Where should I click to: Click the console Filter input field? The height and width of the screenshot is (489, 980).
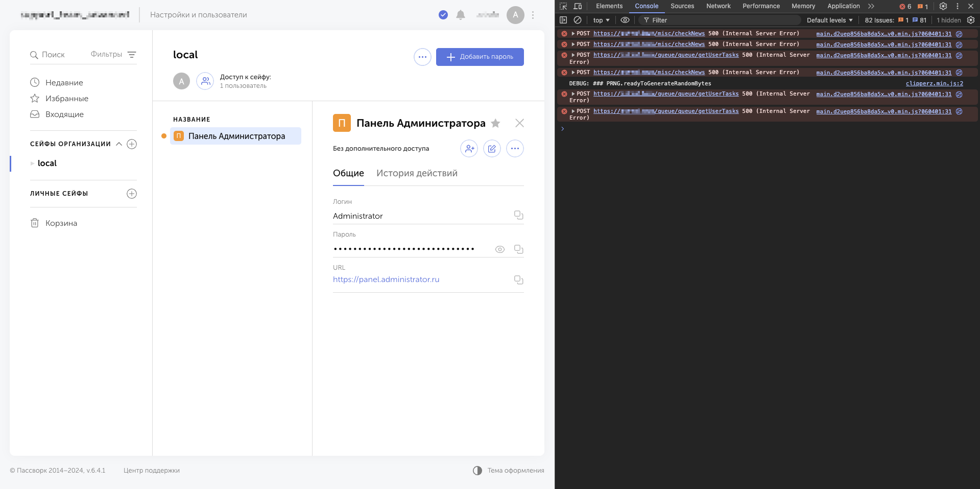(720, 20)
